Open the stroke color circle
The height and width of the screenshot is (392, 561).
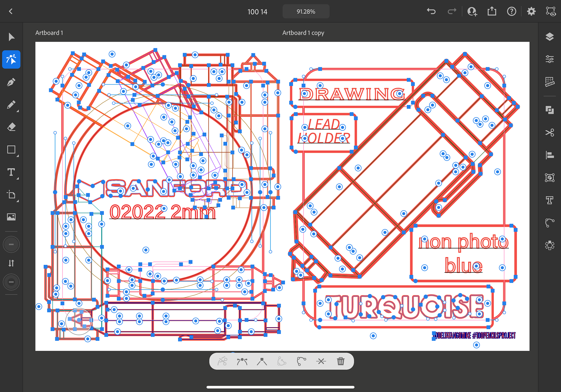pos(11,282)
